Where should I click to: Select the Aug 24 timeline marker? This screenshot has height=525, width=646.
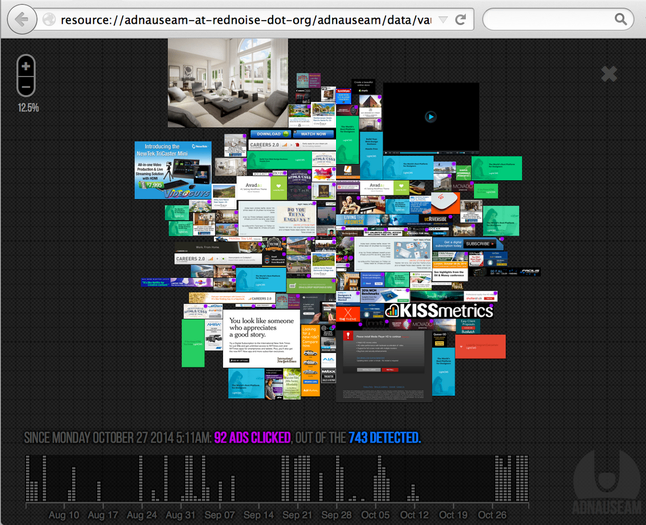142,515
